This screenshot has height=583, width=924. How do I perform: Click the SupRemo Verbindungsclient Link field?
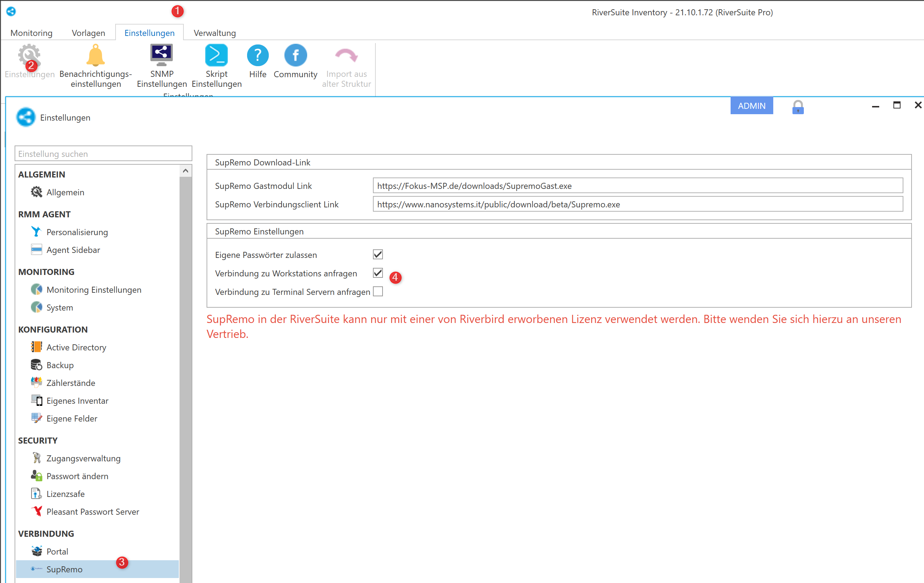point(638,204)
